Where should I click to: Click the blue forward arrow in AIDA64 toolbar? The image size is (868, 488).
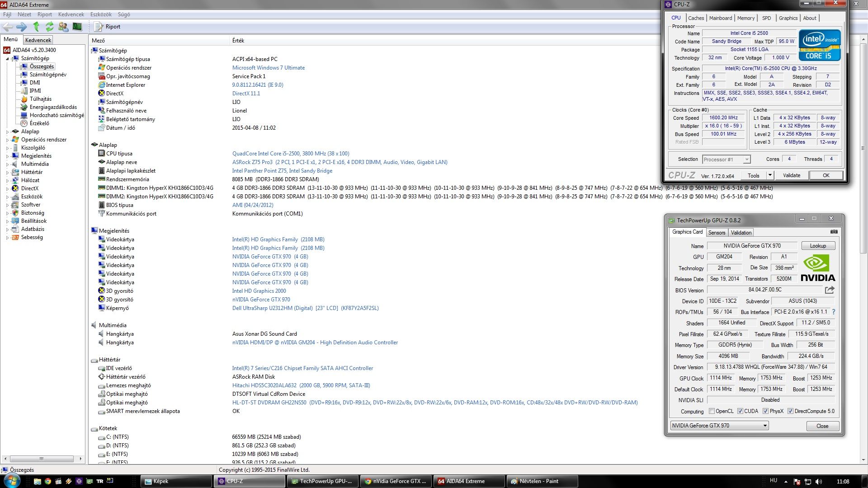coord(22,27)
